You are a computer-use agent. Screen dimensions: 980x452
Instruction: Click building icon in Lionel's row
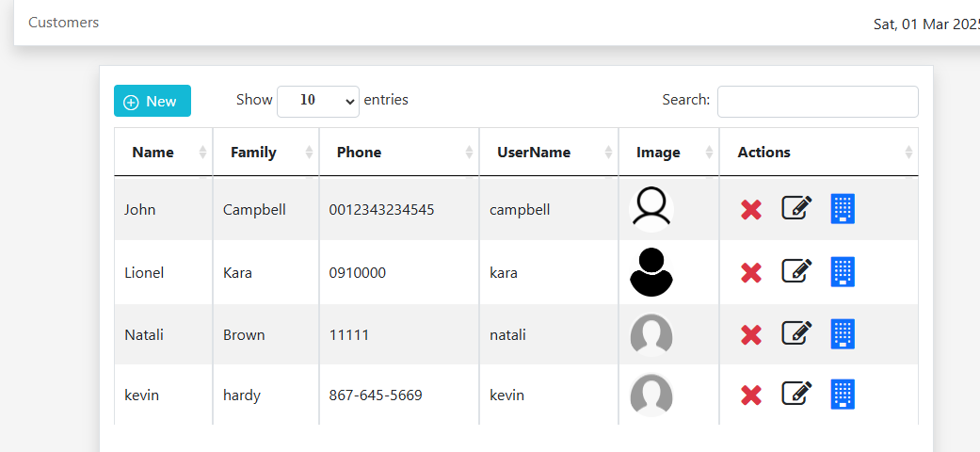tap(843, 272)
